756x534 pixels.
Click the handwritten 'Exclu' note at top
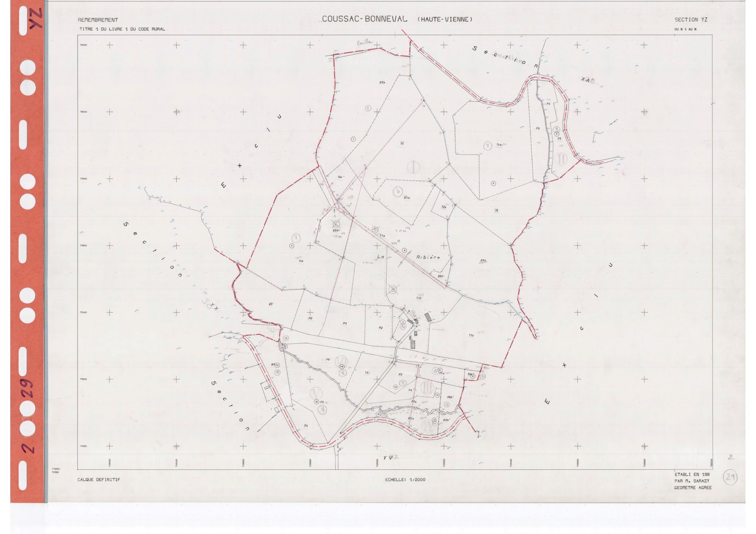point(364,43)
